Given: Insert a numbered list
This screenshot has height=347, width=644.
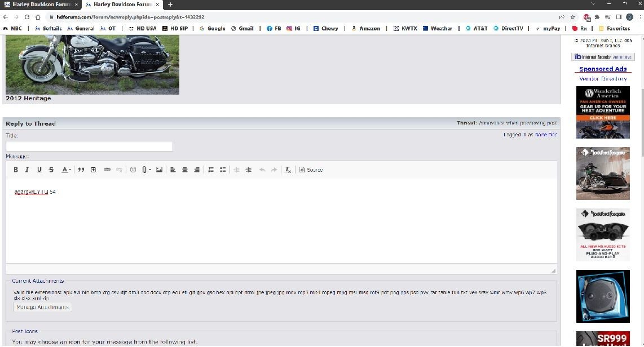Looking at the screenshot, I should 211,170.
